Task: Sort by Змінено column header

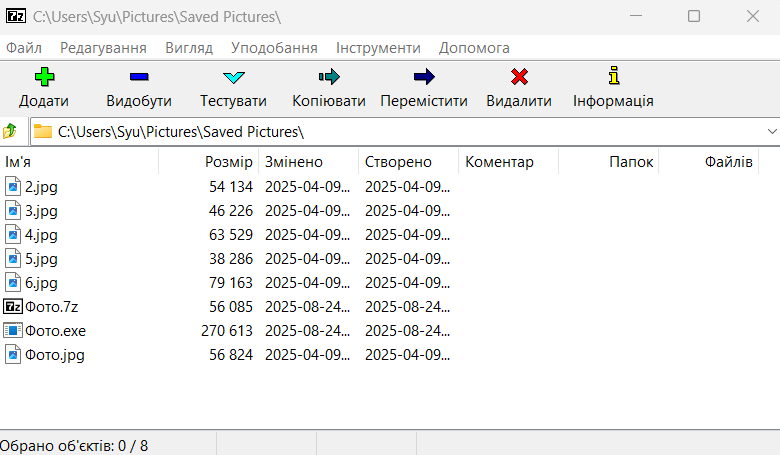Action: tap(294, 162)
